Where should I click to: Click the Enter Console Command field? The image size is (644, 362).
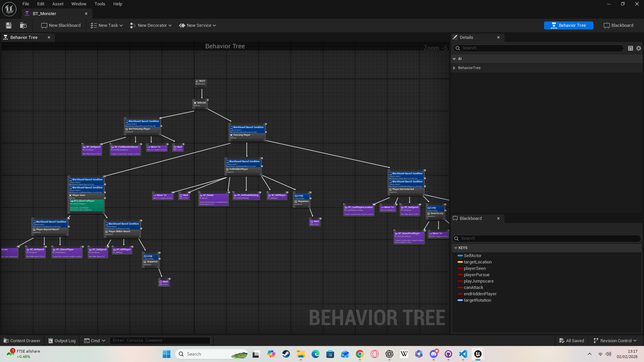160,340
